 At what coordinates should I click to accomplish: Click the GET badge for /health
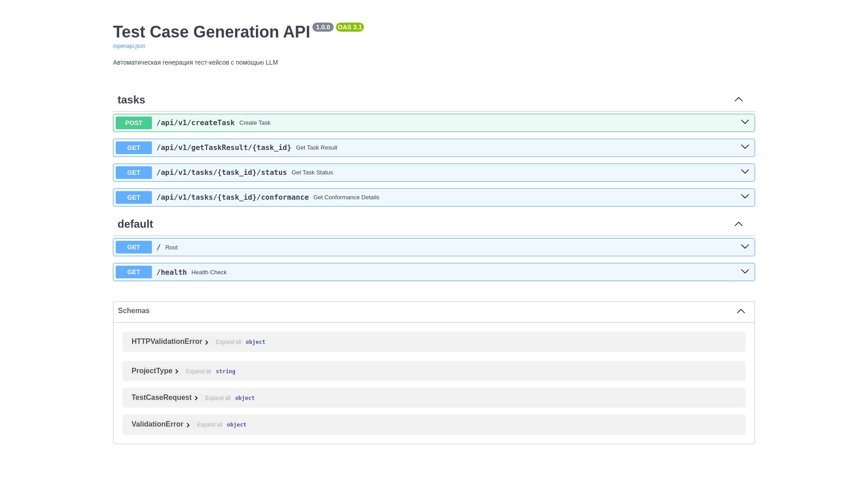point(134,272)
